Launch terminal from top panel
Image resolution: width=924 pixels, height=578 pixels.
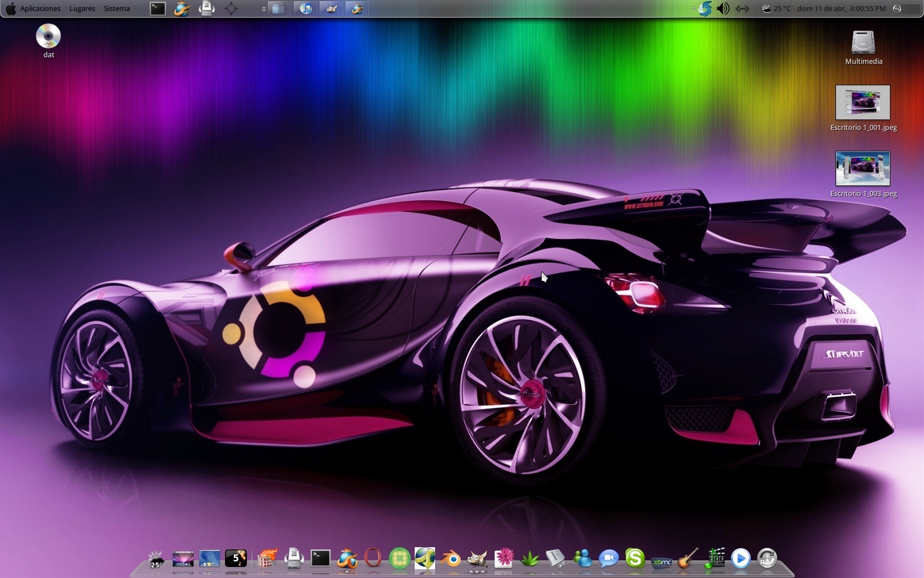click(x=158, y=8)
